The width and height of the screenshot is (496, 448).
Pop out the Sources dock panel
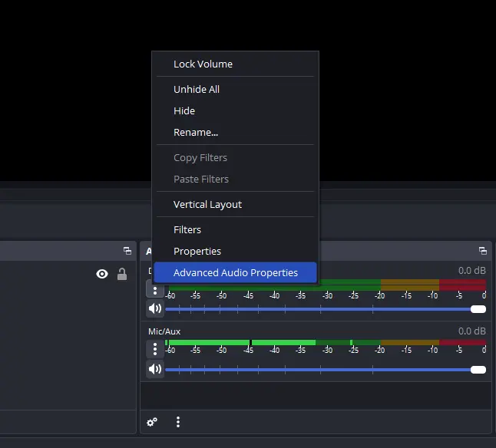coord(127,251)
